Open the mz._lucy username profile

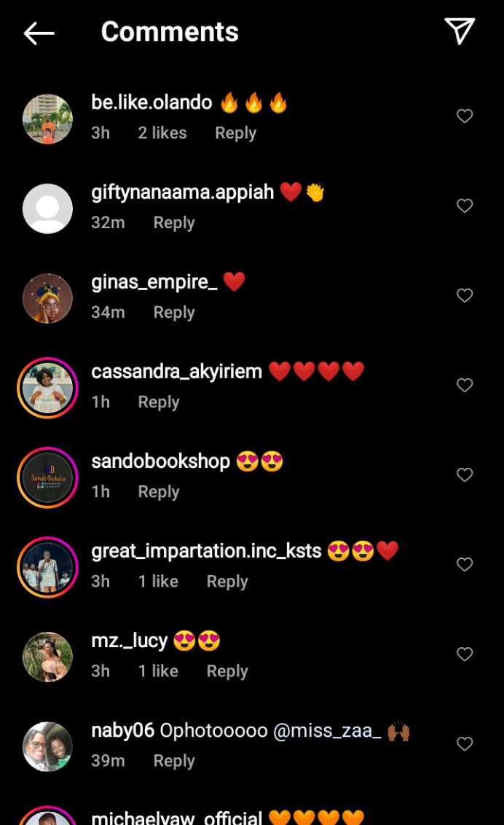click(x=130, y=641)
